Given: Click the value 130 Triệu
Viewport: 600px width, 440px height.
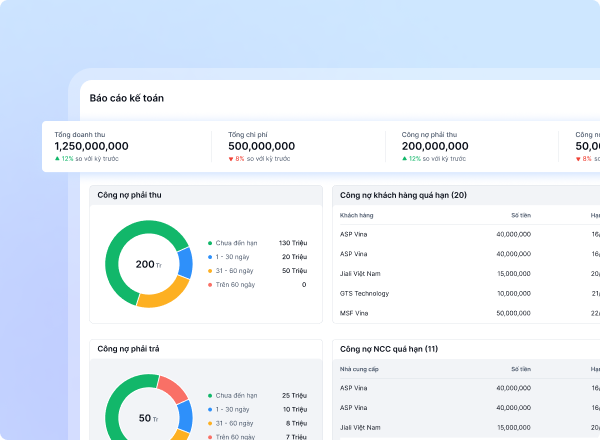Looking at the screenshot, I should [293, 243].
